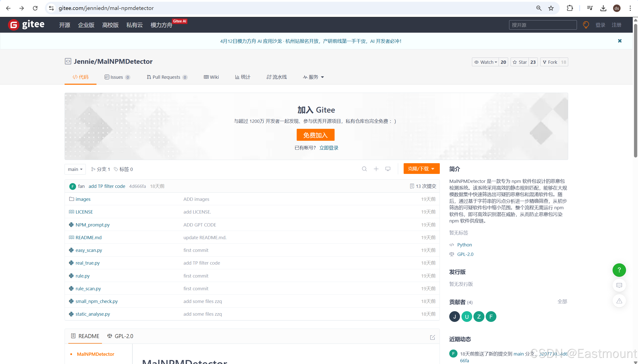Open the feedback chat bubble icon
Viewport: 638px width, 364px height.
(x=619, y=285)
